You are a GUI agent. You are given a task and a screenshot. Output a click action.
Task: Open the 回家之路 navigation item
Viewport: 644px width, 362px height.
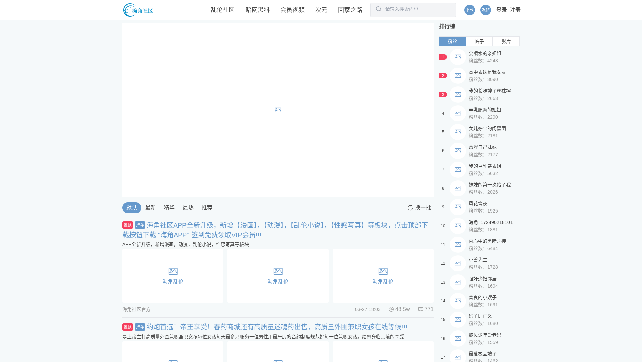[x=350, y=10]
